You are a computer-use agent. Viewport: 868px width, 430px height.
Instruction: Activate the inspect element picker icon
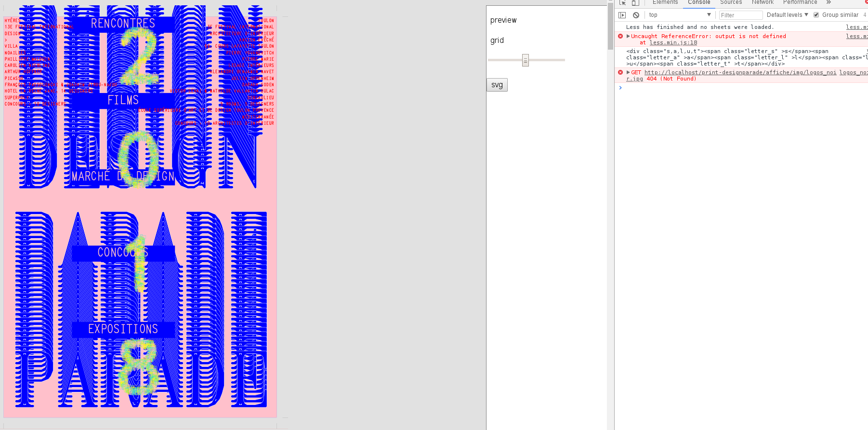(622, 2)
